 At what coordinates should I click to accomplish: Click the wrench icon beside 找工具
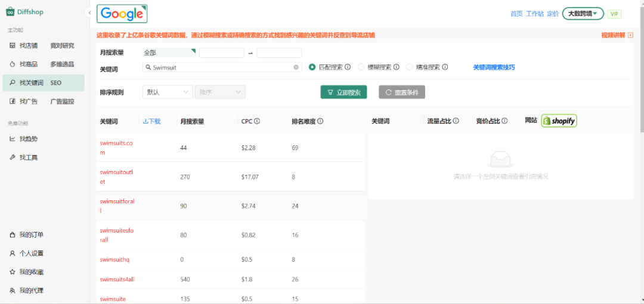[x=13, y=157]
